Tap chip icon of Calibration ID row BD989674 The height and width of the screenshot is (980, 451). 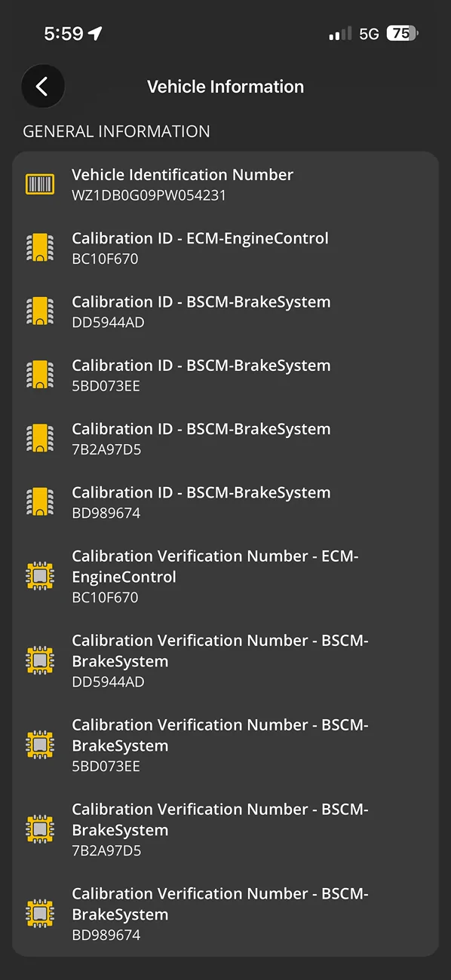[40, 501]
